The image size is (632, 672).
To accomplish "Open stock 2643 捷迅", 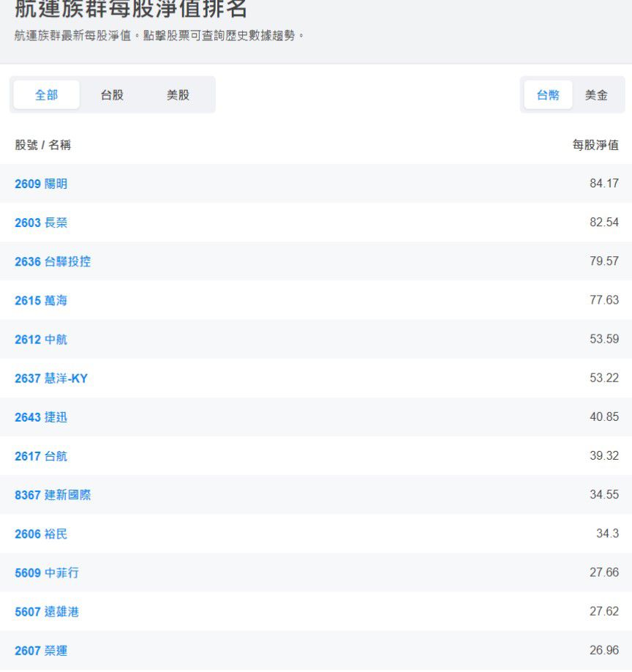I will pyautogui.click(x=41, y=417).
